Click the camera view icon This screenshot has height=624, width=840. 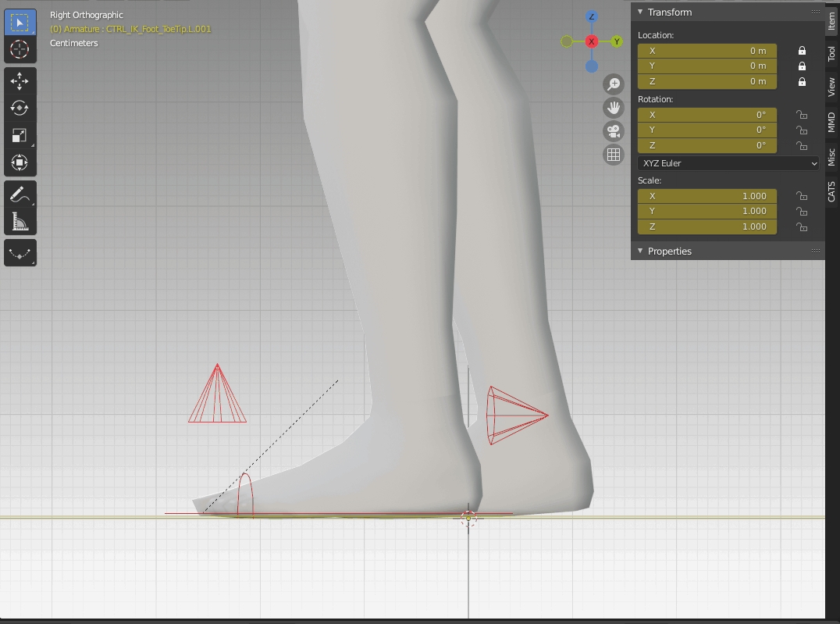point(614,130)
